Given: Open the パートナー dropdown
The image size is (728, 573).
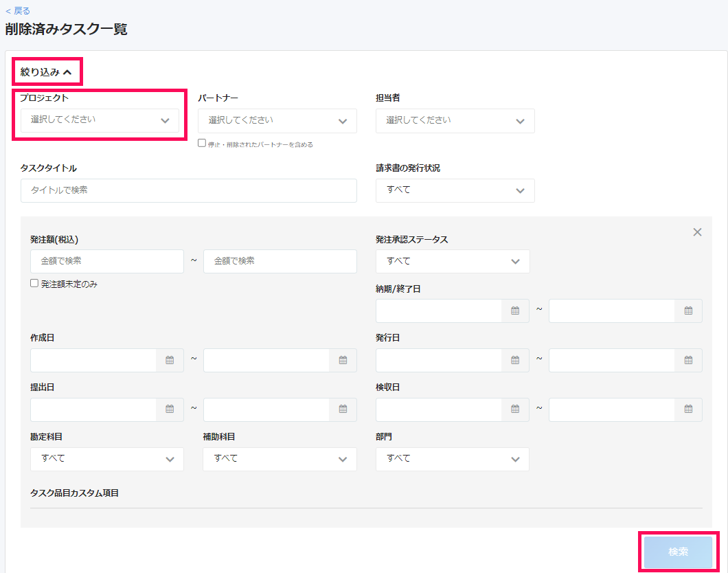Looking at the screenshot, I should pyautogui.click(x=277, y=121).
